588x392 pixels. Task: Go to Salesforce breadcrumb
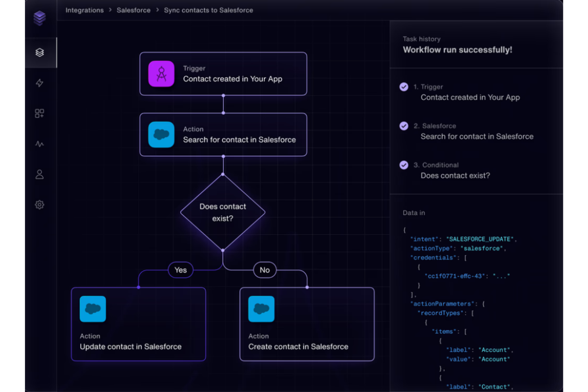click(133, 10)
